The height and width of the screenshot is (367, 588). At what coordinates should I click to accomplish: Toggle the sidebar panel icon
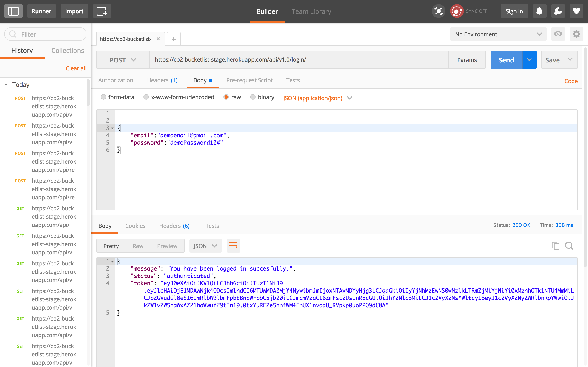(13, 11)
